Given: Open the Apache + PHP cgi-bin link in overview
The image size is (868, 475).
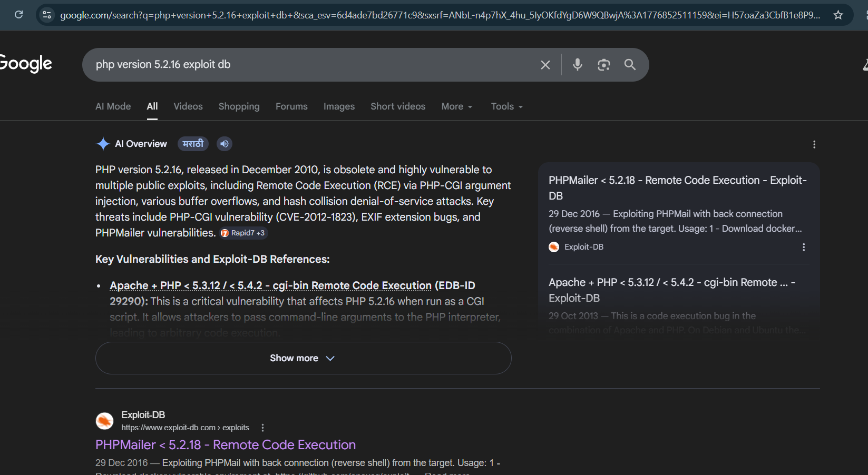Looking at the screenshot, I should (270, 285).
